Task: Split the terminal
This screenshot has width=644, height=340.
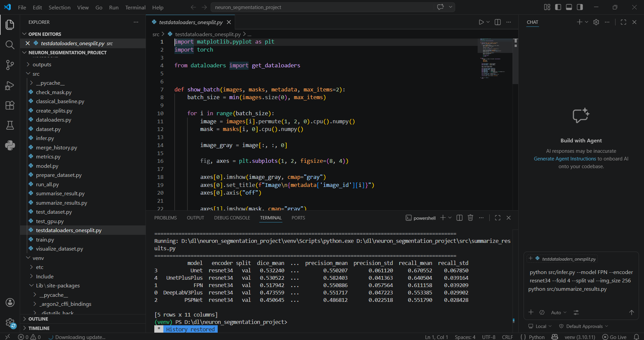Action: tap(460, 218)
